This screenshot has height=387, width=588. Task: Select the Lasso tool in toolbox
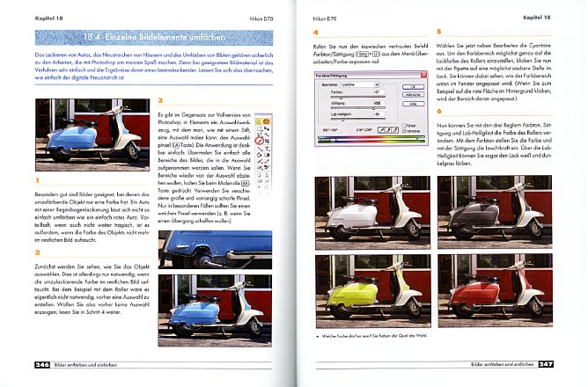(x=259, y=135)
